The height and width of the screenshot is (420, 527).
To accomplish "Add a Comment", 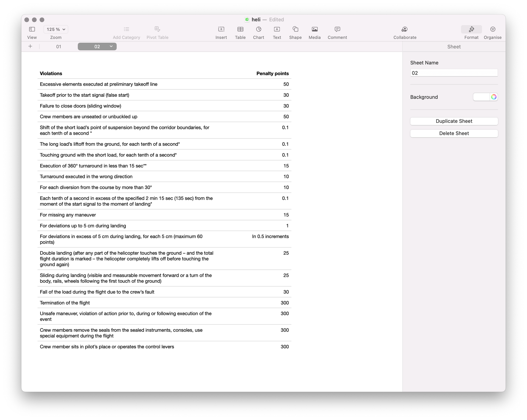I will pos(337,29).
